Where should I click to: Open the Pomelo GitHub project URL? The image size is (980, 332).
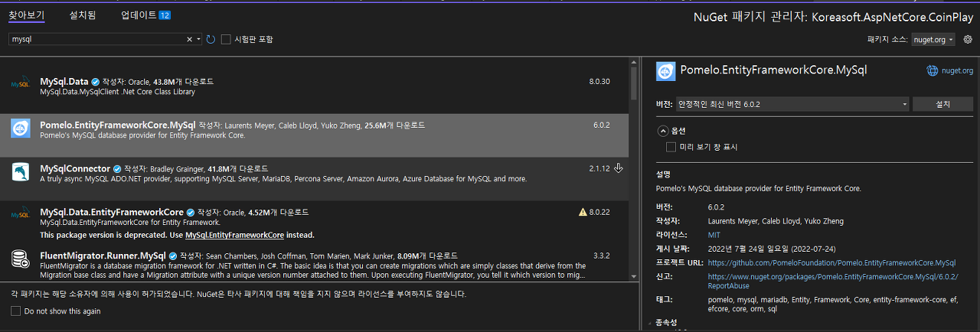831,262
